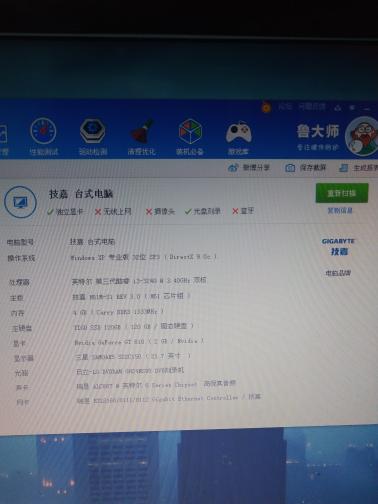Image resolution: width=378 pixels, height=504 pixels.
Task: Click 保存截屏 camera button
Action: (x=306, y=168)
